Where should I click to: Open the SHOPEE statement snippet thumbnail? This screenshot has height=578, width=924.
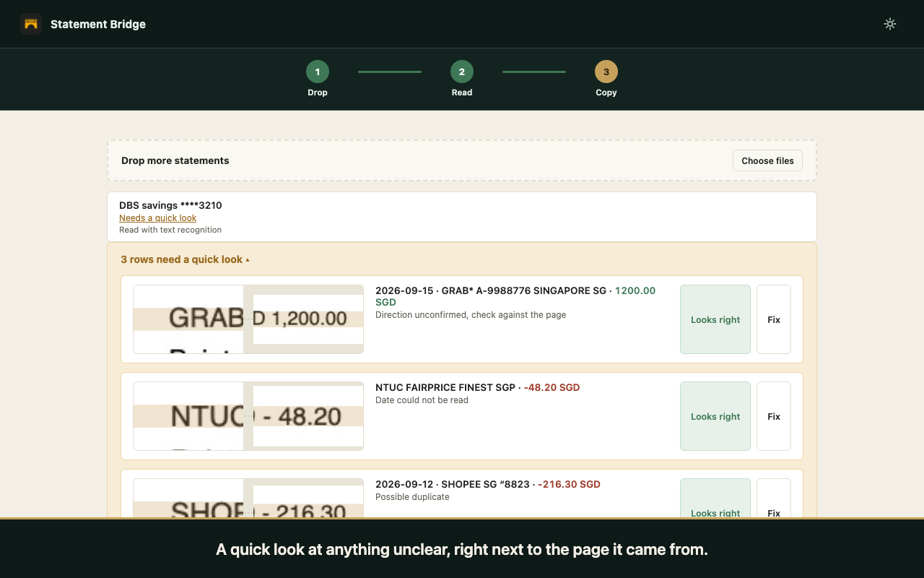point(248,498)
